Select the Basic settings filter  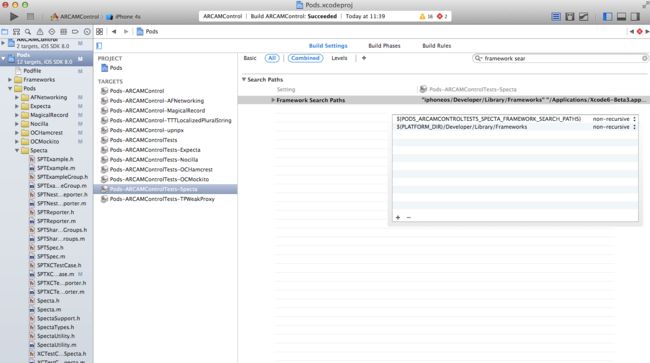[250, 58]
